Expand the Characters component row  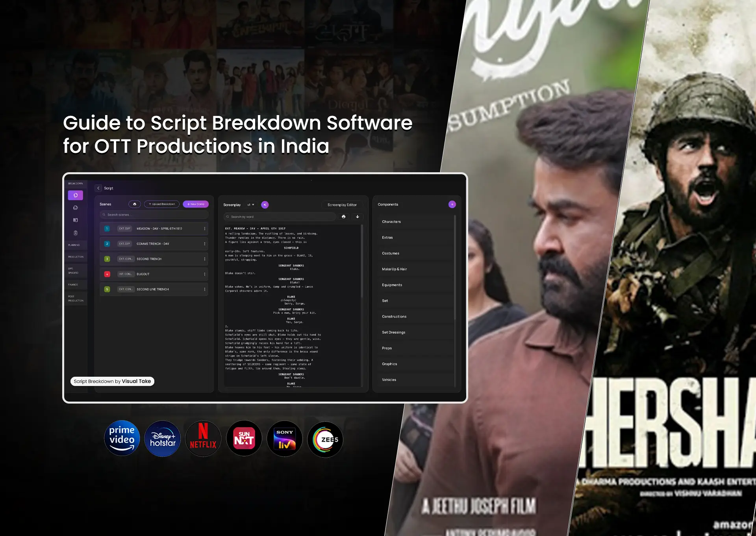coord(415,222)
